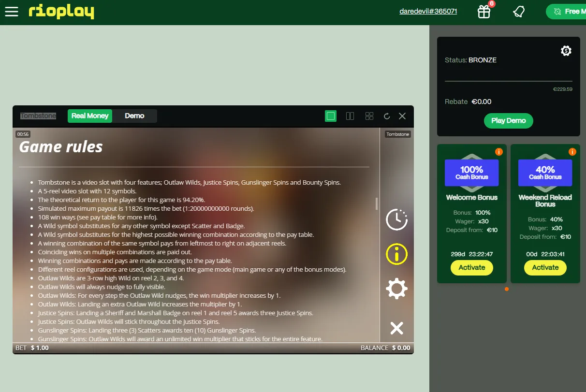Switch to Real Money mode

[90, 116]
